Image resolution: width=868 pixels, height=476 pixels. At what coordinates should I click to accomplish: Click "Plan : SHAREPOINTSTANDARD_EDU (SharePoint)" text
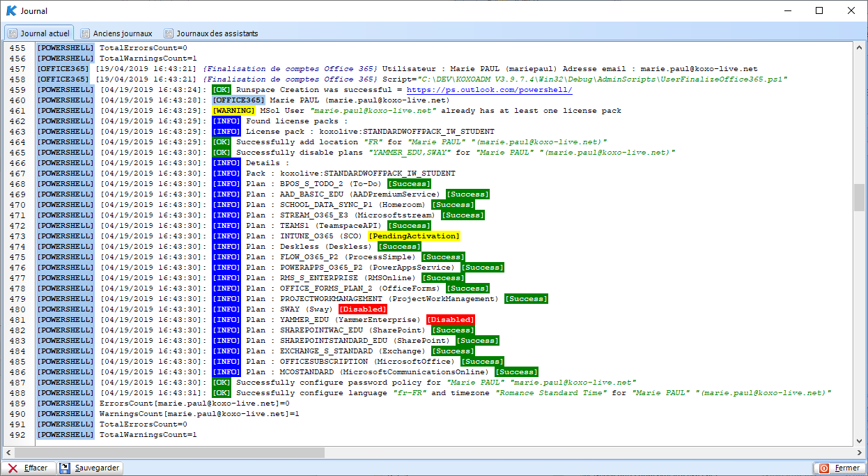[x=348, y=341]
